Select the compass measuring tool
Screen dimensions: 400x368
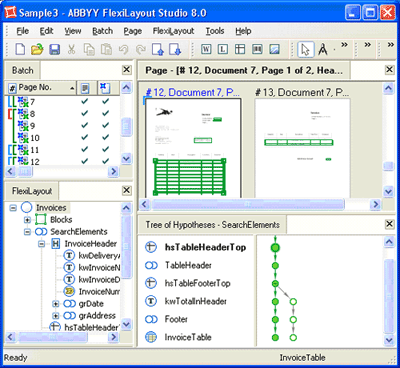[323, 49]
